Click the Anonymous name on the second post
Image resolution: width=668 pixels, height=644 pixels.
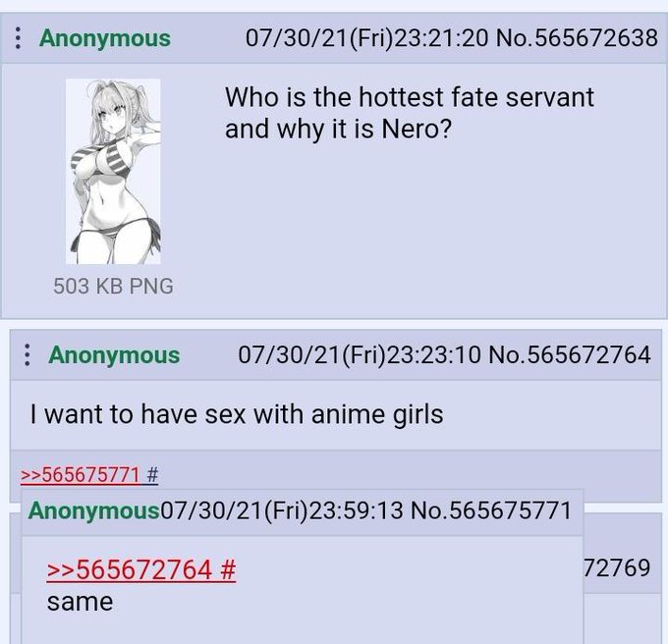114,355
